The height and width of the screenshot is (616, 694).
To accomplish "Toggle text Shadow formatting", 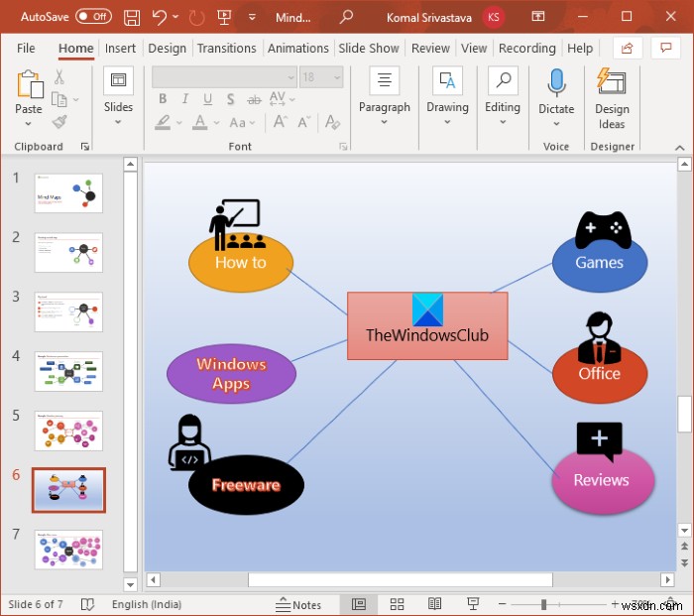I will (230, 99).
